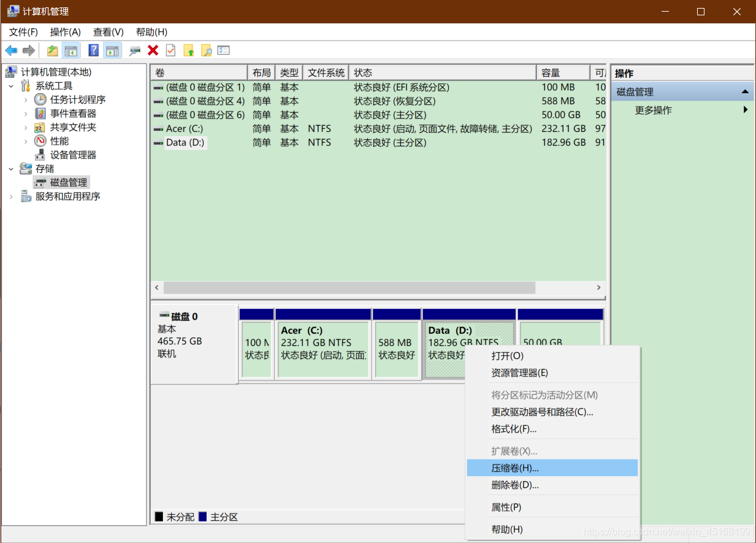Open the 文件(F) menu
Image resolution: width=756 pixels, height=543 pixels.
[23, 32]
